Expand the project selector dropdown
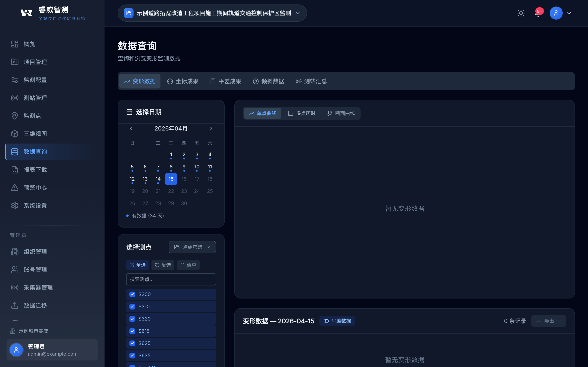This screenshot has height=367, width=588. pos(298,13)
